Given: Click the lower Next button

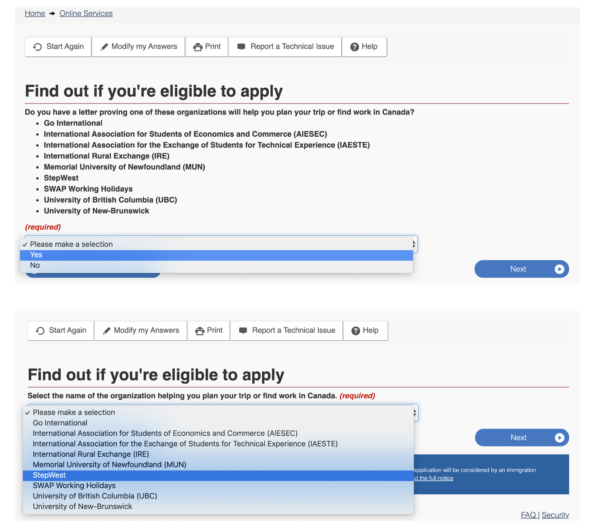Looking at the screenshot, I should click(x=522, y=438).
